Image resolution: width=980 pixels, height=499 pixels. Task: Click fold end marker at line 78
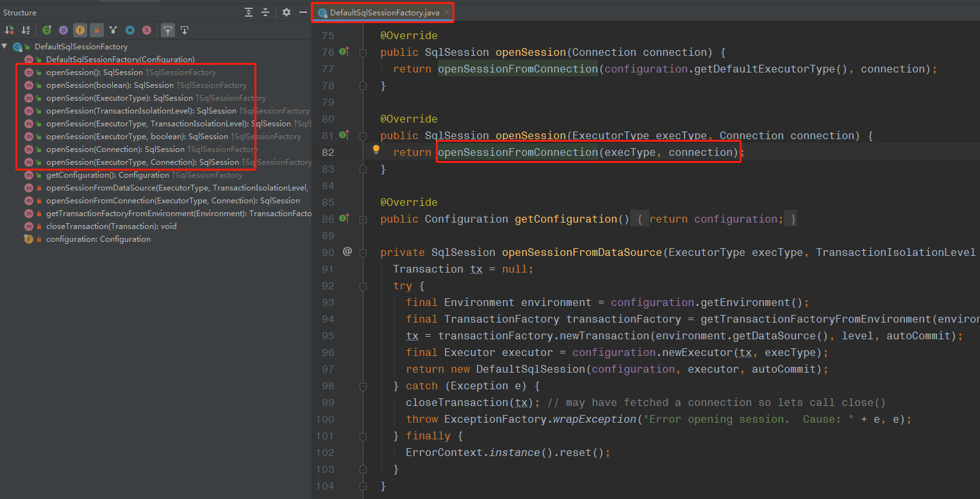[x=363, y=85]
